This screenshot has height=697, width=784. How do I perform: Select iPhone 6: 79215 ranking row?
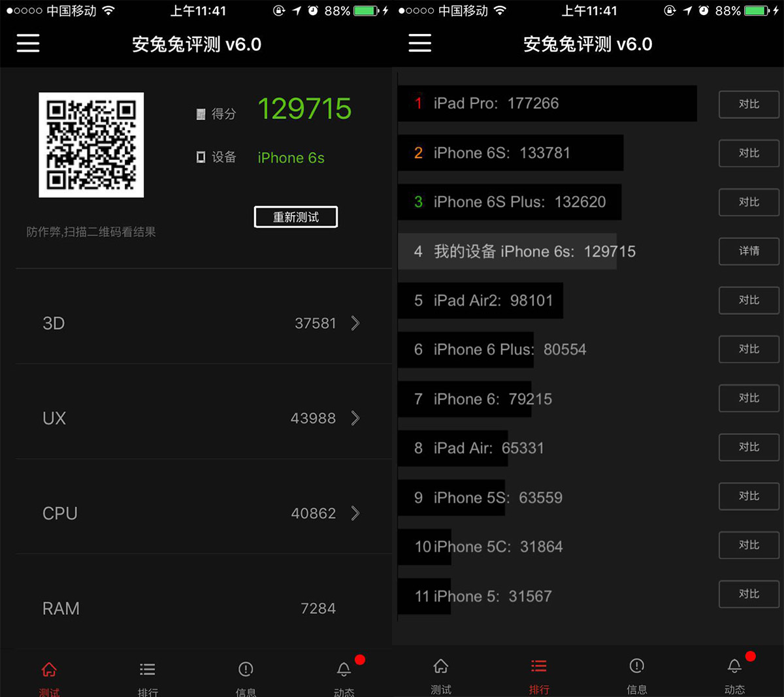(x=476, y=399)
